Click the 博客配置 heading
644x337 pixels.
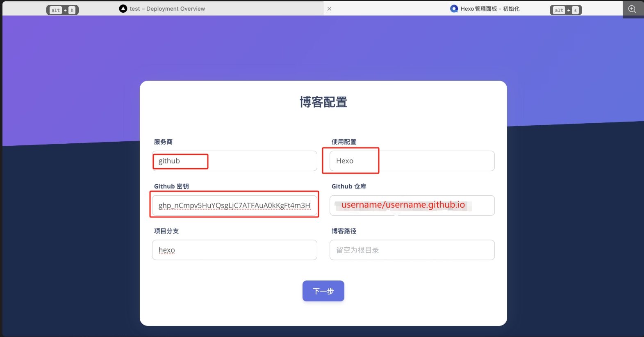[x=323, y=102]
